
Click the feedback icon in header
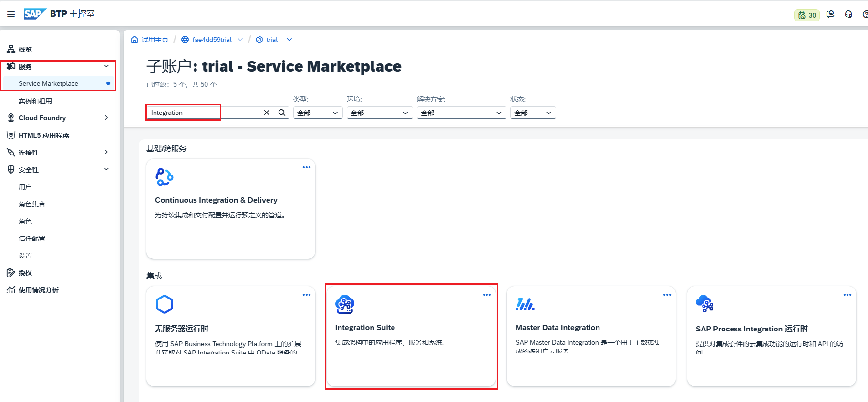click(830, 15)
